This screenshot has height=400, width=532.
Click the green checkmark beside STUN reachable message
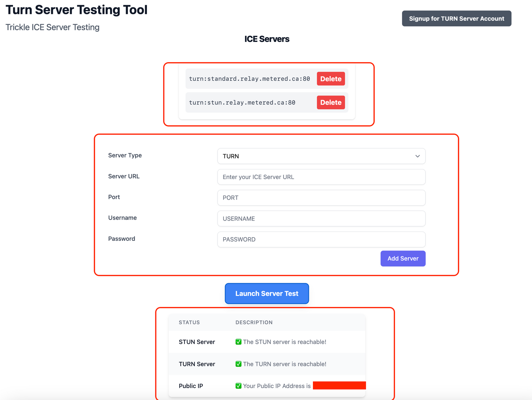tap(238, 342)
